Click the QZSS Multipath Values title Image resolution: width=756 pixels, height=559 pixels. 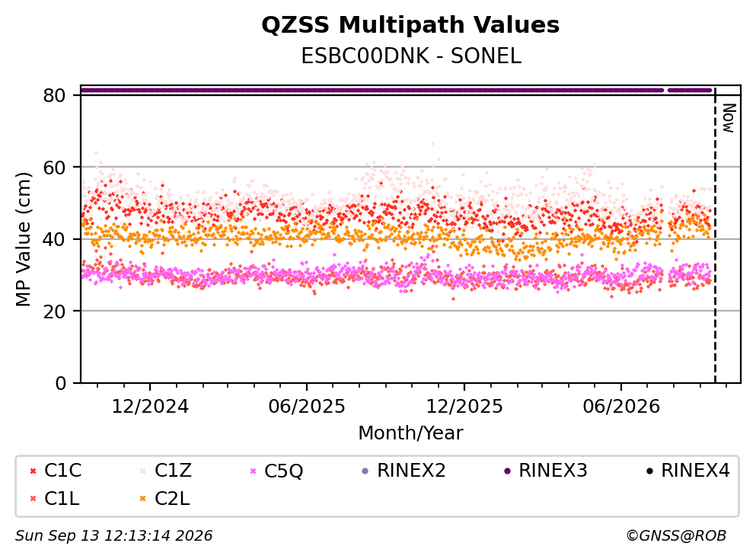pos(410,24)
